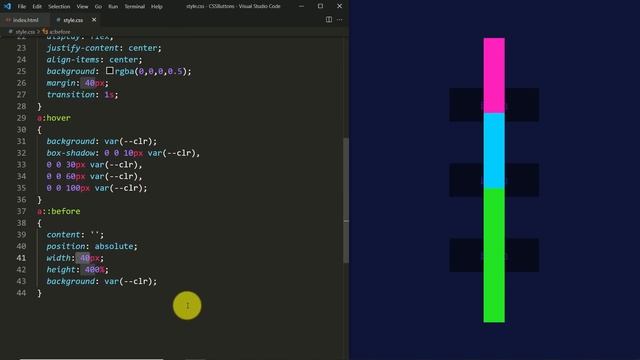Click a::before in the breadcrumb

point(60,31)
